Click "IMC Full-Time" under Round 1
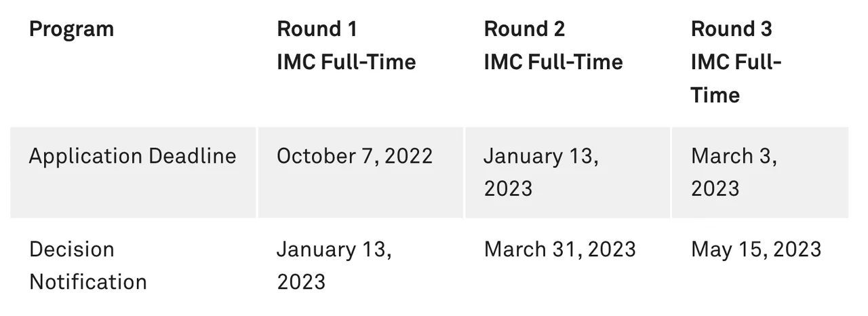 346,62
